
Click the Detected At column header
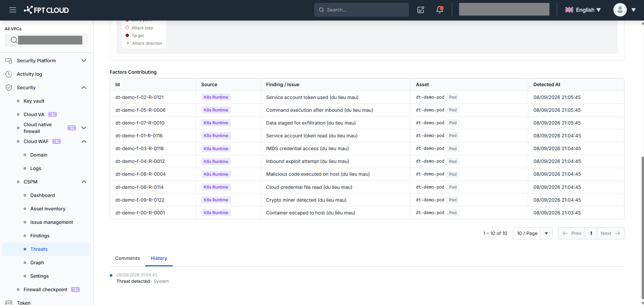tap(547, 84)
